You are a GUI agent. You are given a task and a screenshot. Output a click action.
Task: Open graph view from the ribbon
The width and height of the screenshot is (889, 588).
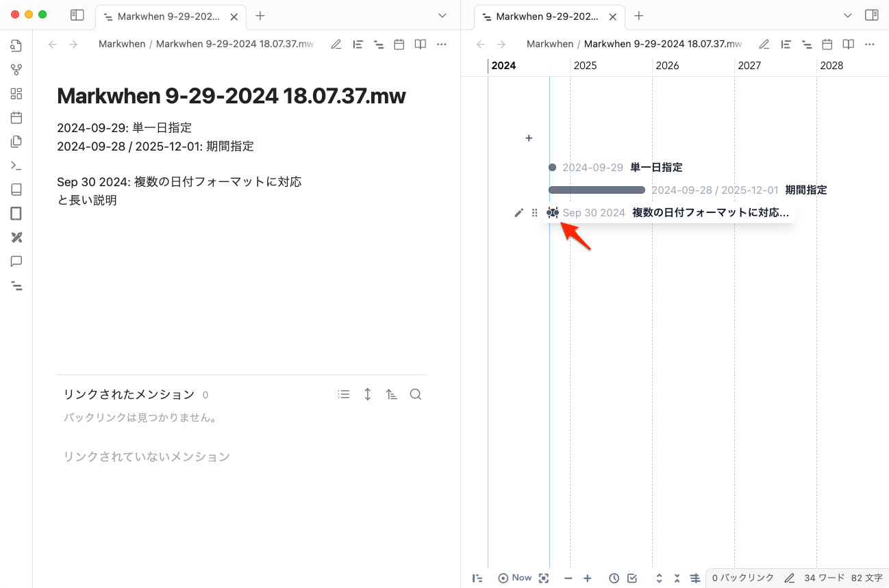(x=16, y=70)
